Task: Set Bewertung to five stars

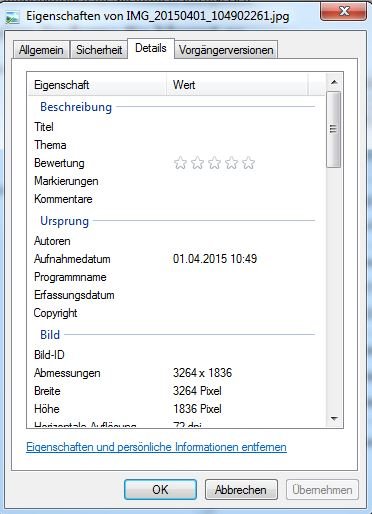Action: pyautogui.click(x=248, y=163)
